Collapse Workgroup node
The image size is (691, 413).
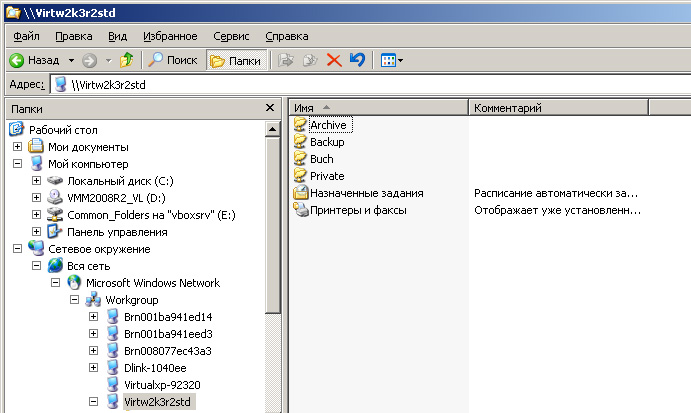(x=74, y=300)
